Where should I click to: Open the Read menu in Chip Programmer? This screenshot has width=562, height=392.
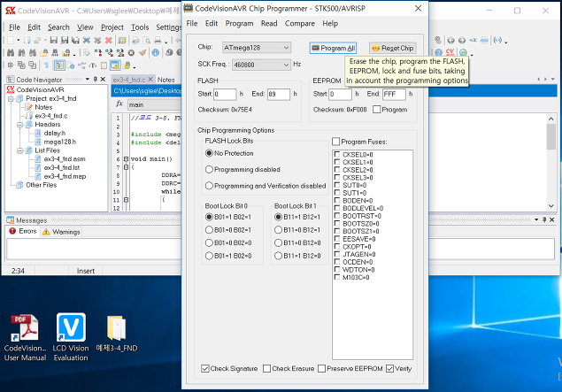(x=269, y=23)
